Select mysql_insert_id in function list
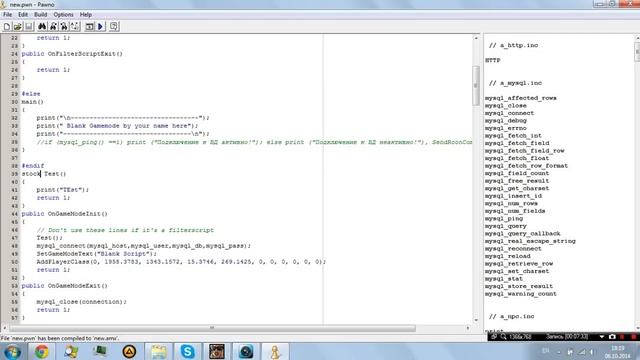Image resolution: width=640 pixels, height=360 pixels. point(513,196)
